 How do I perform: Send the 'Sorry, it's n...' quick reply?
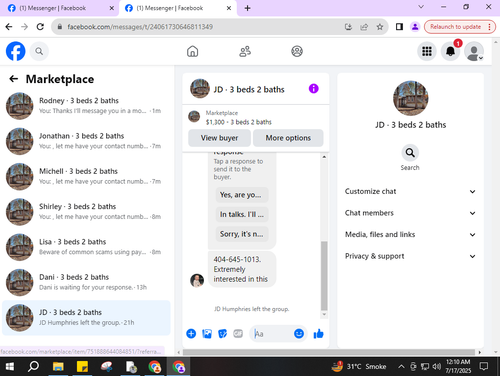(x=242, y=234)
